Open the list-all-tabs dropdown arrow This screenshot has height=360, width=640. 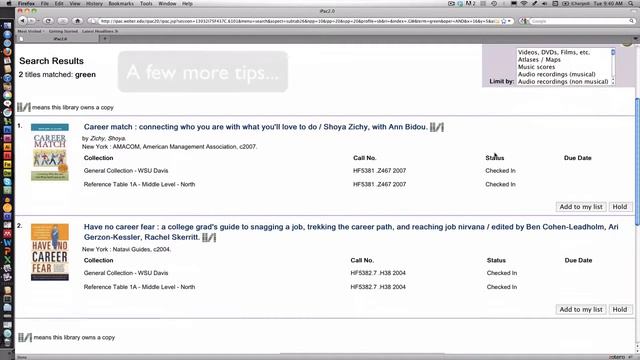tap(636, 39)
